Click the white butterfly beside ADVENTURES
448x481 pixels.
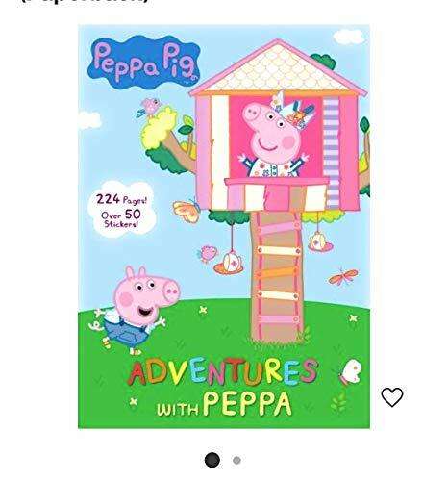point(350,372)
